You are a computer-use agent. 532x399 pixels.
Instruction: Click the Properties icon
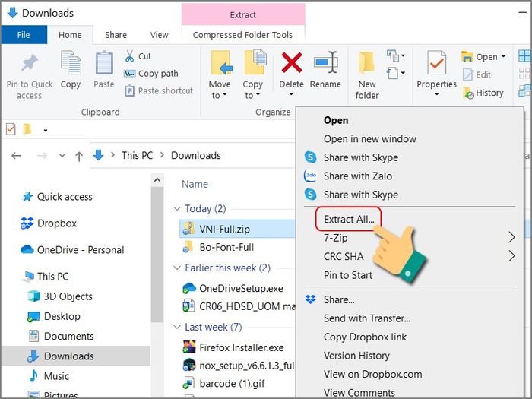tap(437, 62)
